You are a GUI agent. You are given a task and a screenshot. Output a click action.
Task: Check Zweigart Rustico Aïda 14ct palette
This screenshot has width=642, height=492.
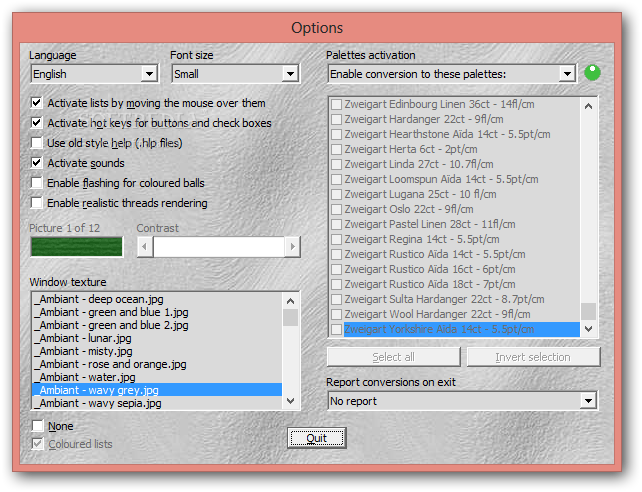tap(336, 254)
